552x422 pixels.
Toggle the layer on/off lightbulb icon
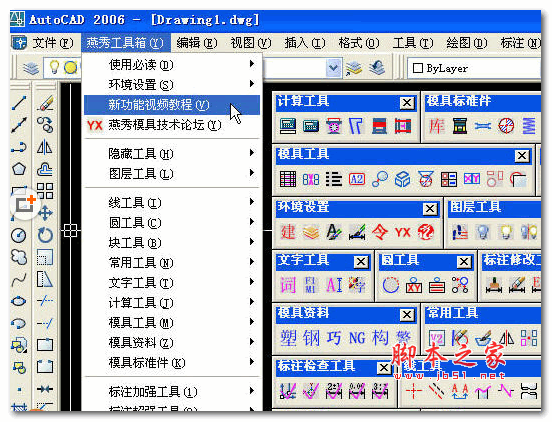[54, 67]
